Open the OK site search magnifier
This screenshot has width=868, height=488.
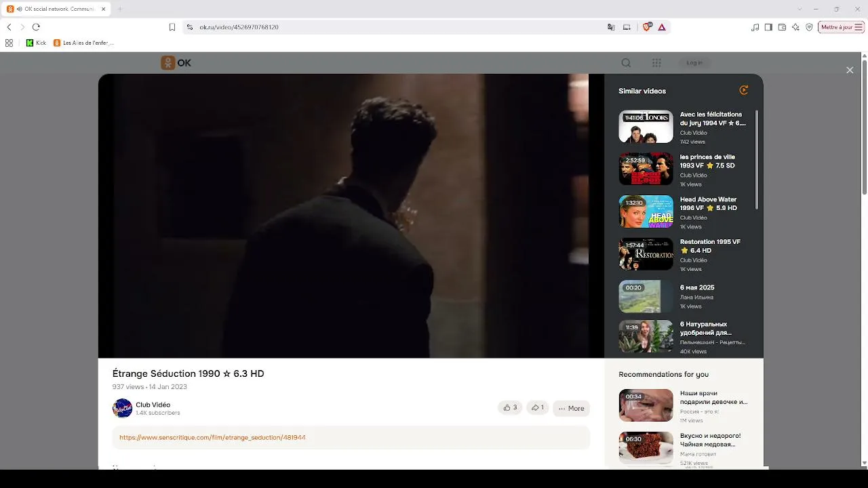pos(626,63)
